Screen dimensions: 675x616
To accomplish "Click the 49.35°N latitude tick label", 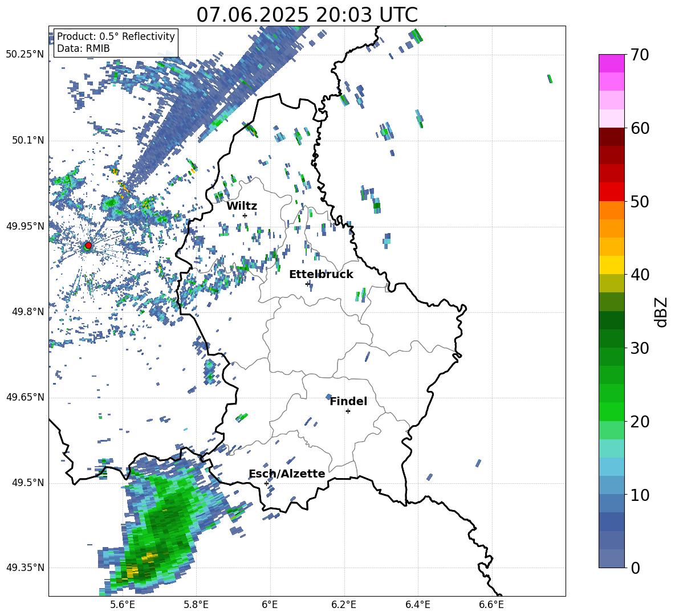I will (x=25, y=568).
